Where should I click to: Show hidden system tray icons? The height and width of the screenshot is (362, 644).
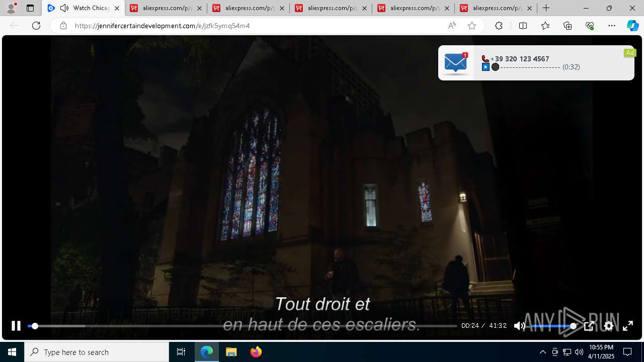pyautogui.click(x=542, y=352)
